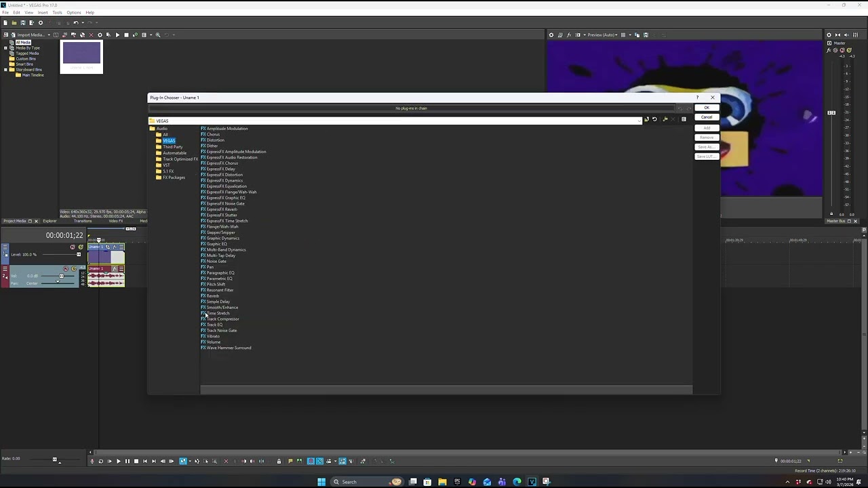Stop media preview in Project Media toolbar
The image size is (868, 488).
[x=126, y=35]
